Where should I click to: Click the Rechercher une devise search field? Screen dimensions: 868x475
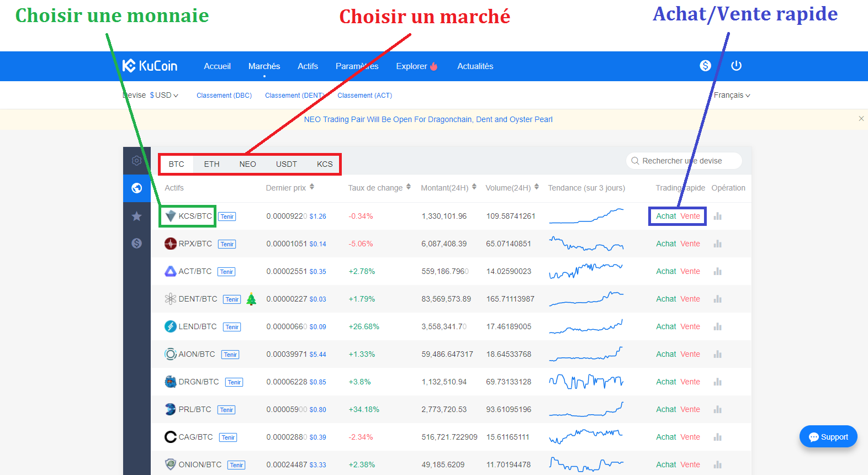click(x=684, y=161)
